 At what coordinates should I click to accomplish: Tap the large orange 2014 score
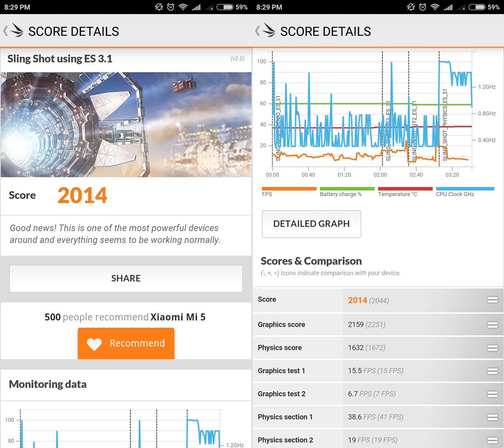tap(82, 195)
